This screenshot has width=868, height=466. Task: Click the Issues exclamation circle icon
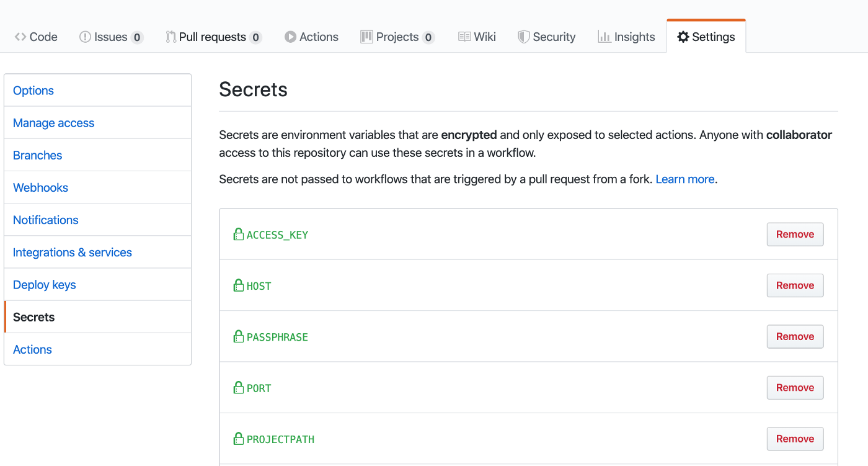pos(85,37)
